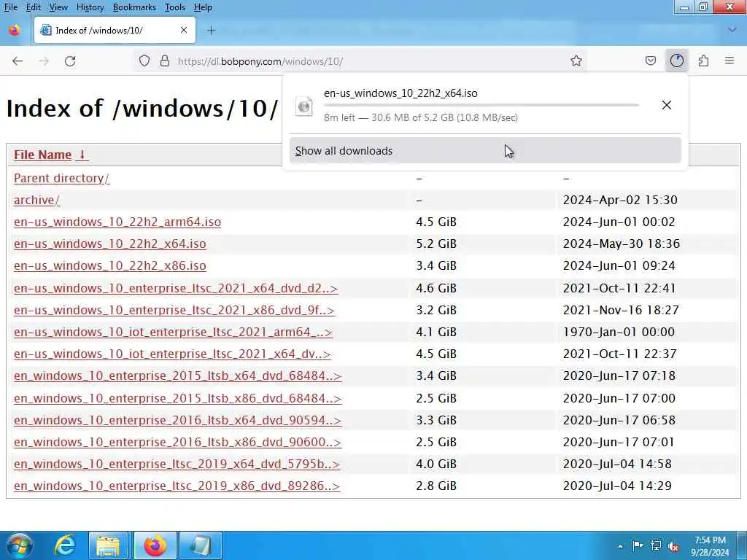Open the extensions puzzle icon
Image resolution: width=747 pixels, height=560 pixels.
[703, 61]
